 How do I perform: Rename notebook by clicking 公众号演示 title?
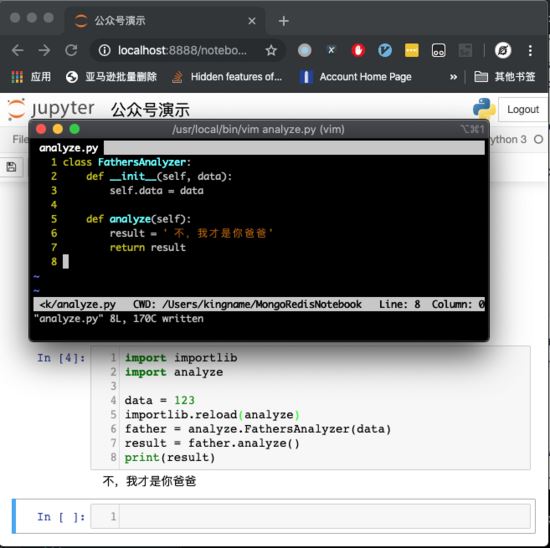(150, 110)
